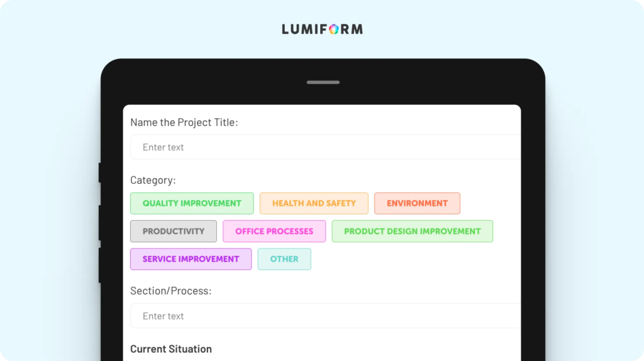Select the Productivity category button
Image resolution: width=644 pixels, height=361 pixels.
pos(174,231)
